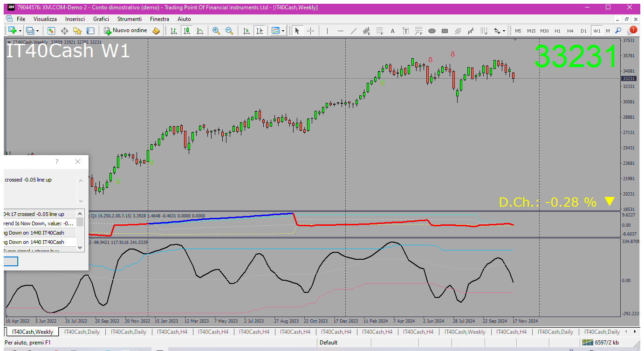
Task: Switch chart to bar chart mode
Action: [174, 31]
